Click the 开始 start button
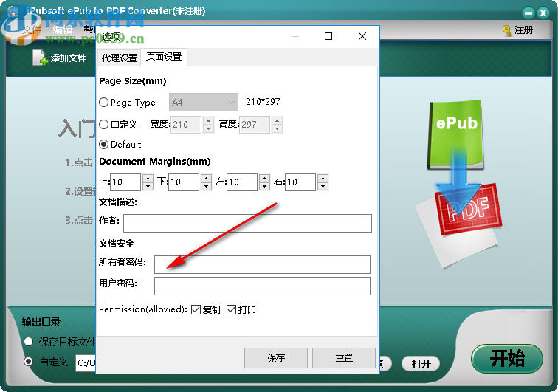558x392 pixels. (507, 358)
